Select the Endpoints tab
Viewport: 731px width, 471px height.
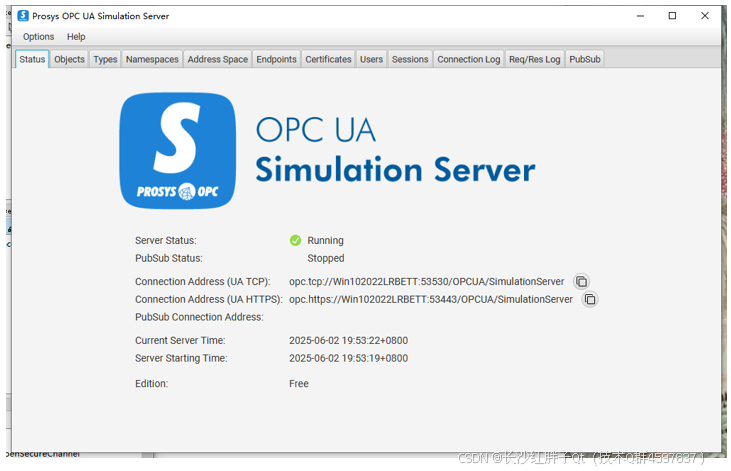[276, 59]
